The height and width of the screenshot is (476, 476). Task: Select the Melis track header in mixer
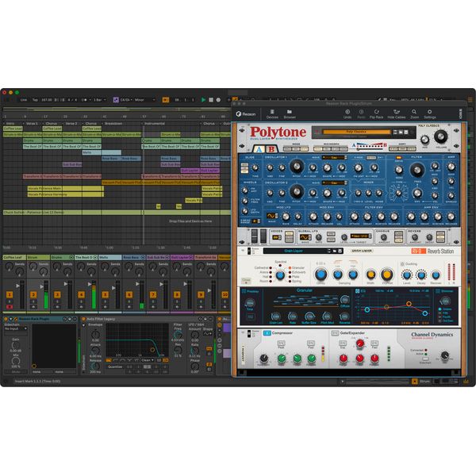[110, 257]
